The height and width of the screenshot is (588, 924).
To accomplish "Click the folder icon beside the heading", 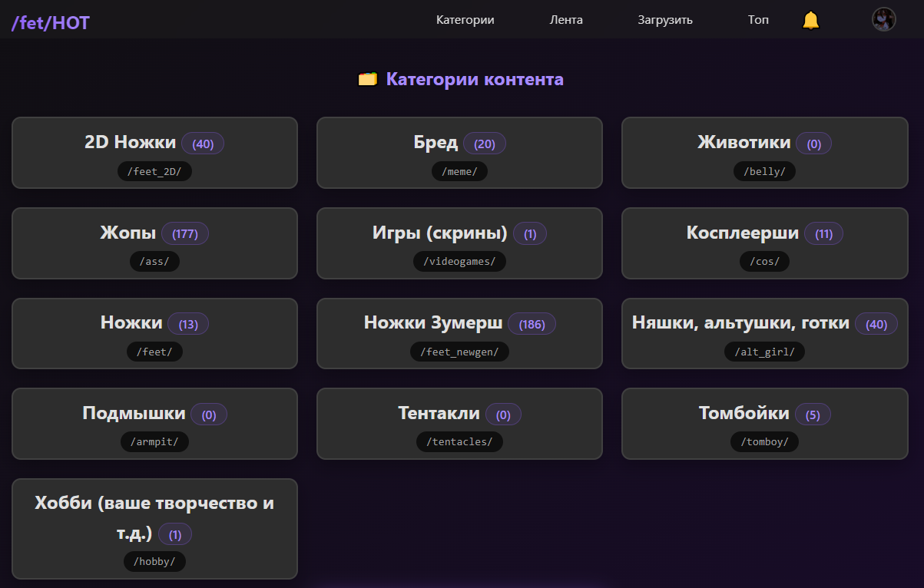I will pyautogui.click(x=368, y=79).
